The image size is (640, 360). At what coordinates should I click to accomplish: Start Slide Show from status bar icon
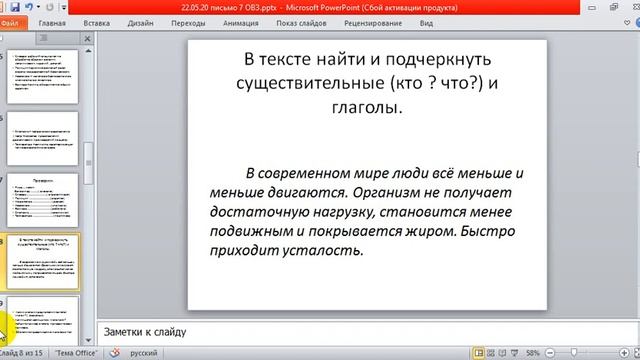[x=515, y=353]
